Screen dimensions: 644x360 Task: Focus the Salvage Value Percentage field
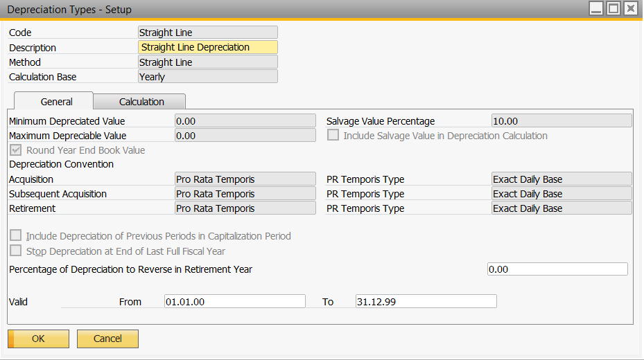(x=562, y=121)
